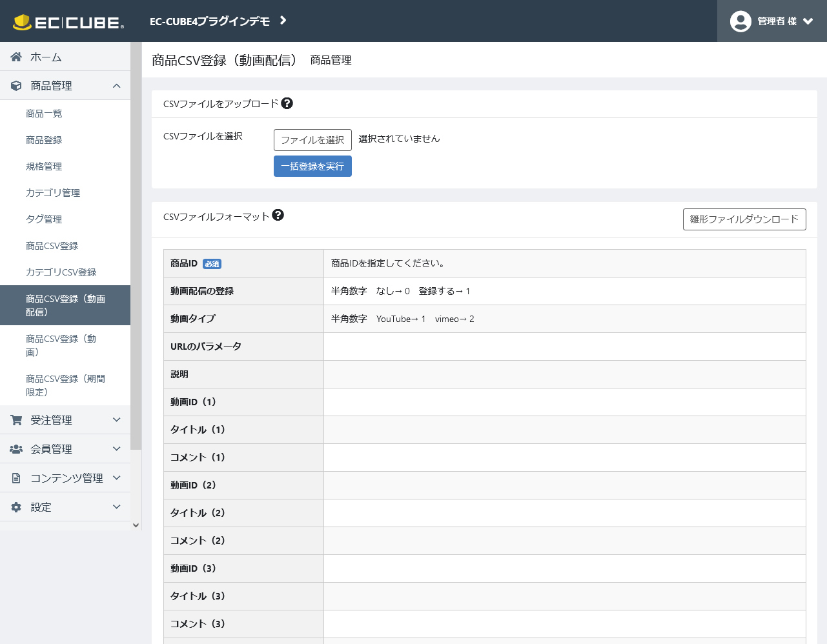827x644 pixels.
Task: Download the template via 雛形ファイルダウンロード
Action: (x=744, y=219)
